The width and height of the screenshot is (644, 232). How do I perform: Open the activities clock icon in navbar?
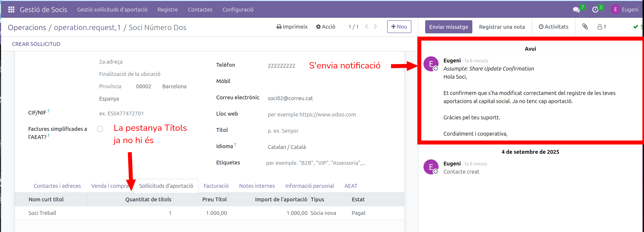(595, 10)
